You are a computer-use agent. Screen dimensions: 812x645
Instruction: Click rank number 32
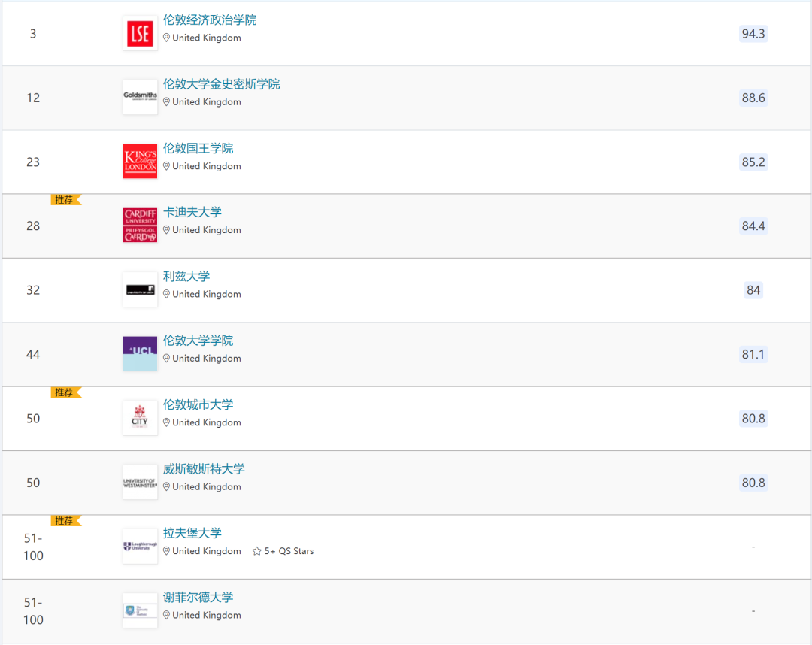(33, 290)
